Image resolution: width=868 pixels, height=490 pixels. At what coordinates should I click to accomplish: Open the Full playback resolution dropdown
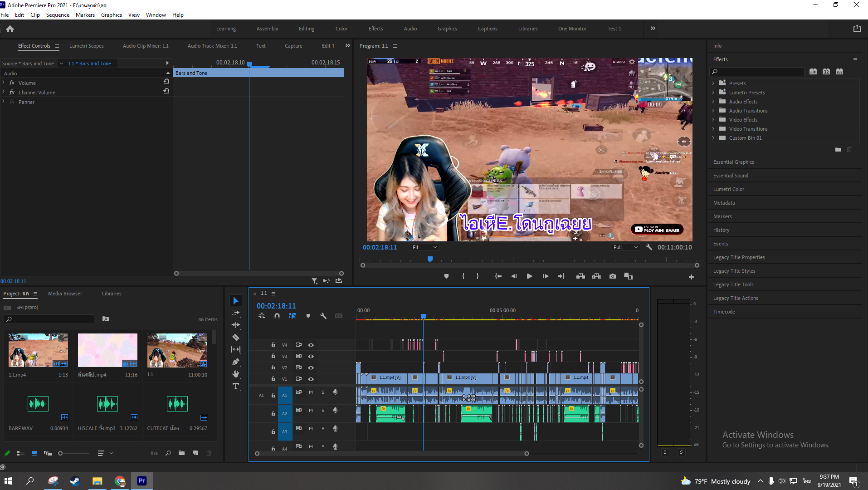[625, 247]
